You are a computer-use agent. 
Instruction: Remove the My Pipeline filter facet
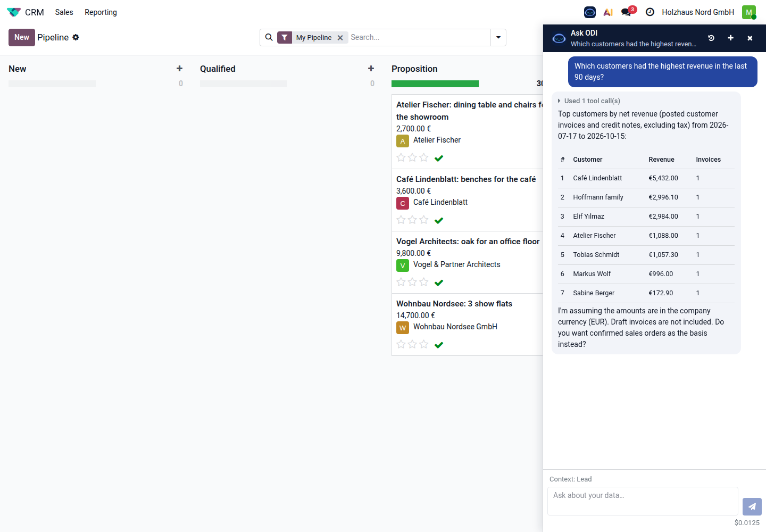pyautogui.click(x=340, y=38)
